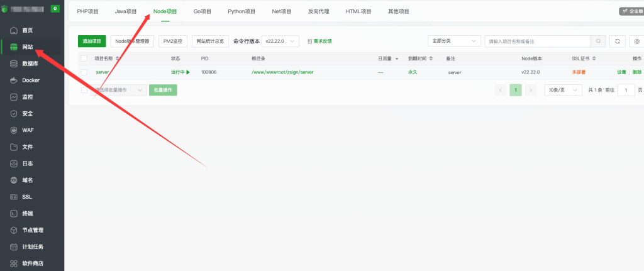Switch to the HTML项目 tab

pyautogui.click(x=358, y=11)
